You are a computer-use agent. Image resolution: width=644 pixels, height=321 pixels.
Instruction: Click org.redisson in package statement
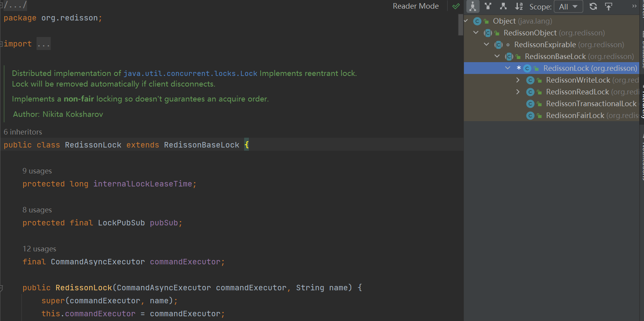pos(70,18)
